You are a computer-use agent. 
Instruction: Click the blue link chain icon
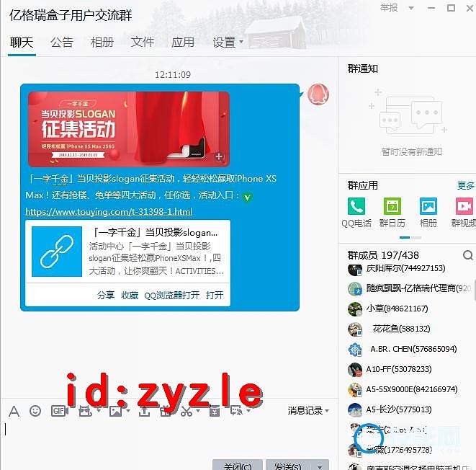57,252
